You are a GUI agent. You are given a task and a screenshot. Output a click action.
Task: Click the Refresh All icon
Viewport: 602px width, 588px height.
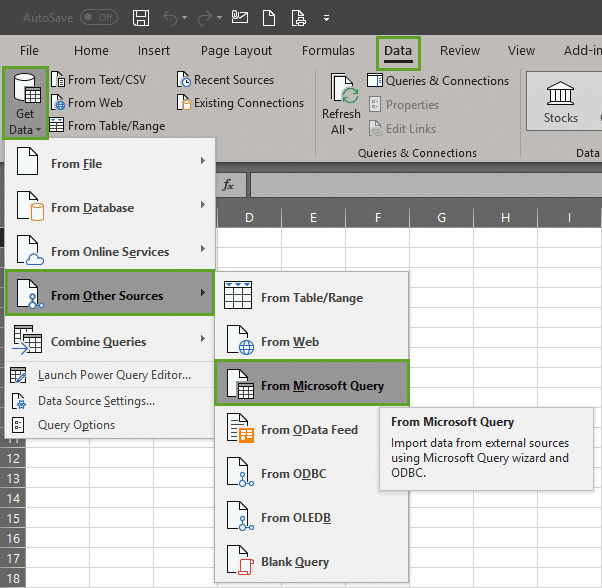[344, 89]
